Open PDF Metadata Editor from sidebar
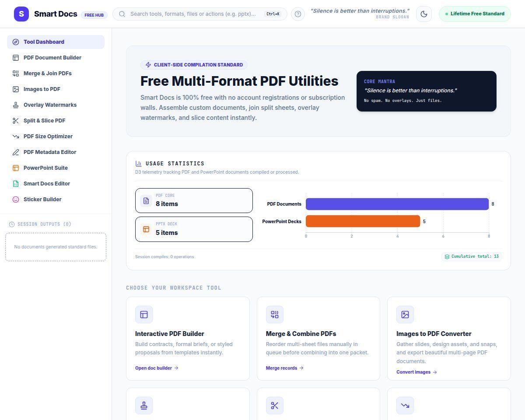Screen dimensions: 525x420 (56, 152)
